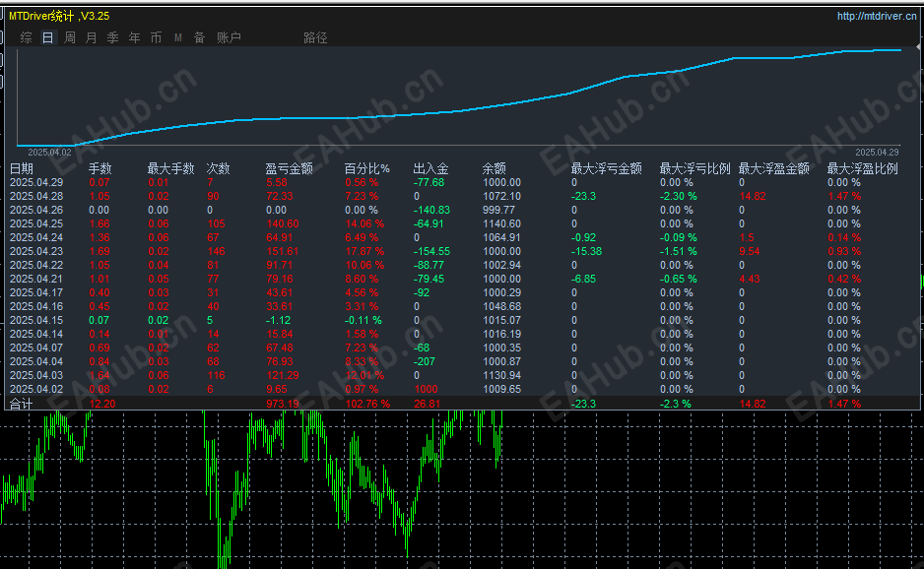Switch to the 币 currency tab
Screen dimensions: 924x569
point(156,37)
